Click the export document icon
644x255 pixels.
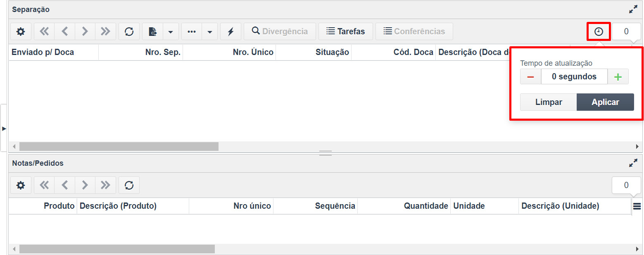click(153, 31)
